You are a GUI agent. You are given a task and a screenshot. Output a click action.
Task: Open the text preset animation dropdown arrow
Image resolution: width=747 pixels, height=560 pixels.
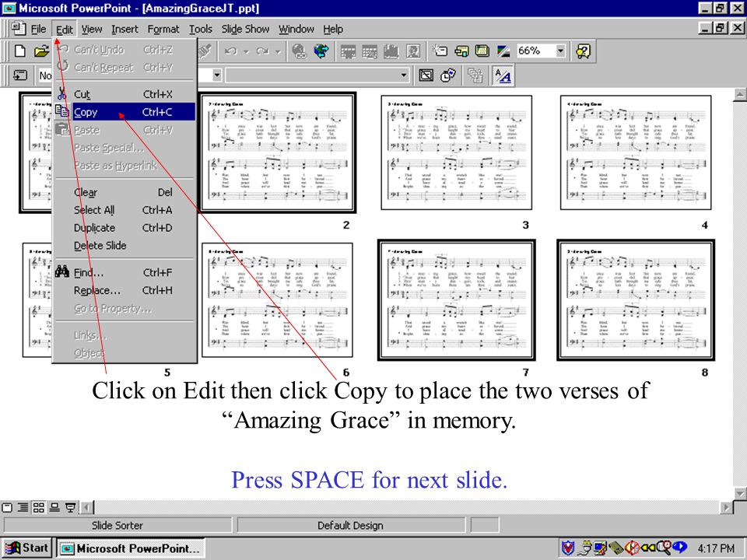tap(404, 75)
